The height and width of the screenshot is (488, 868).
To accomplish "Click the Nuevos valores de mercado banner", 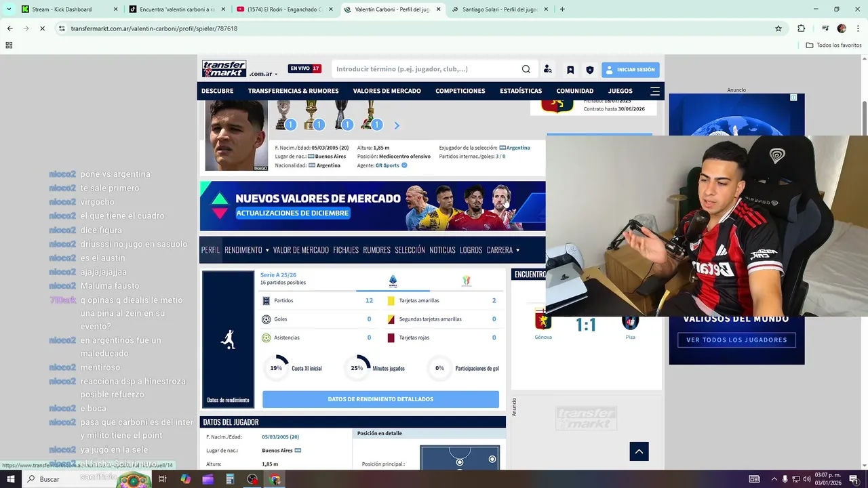I will (x=372, y=206).
